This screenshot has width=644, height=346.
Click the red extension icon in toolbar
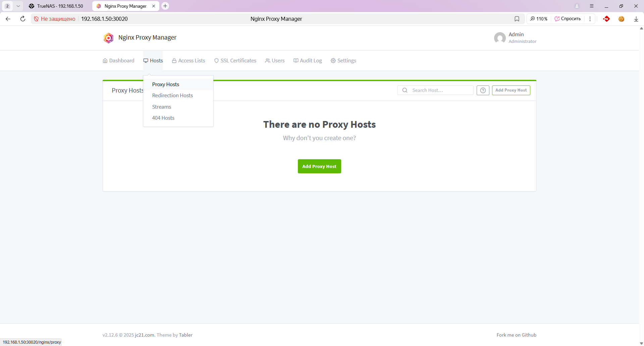606,19
